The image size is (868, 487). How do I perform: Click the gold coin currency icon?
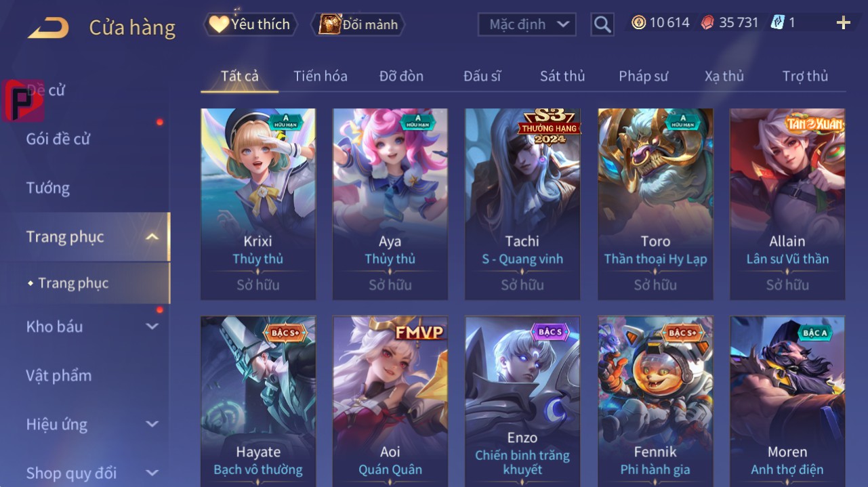[638, 22]
